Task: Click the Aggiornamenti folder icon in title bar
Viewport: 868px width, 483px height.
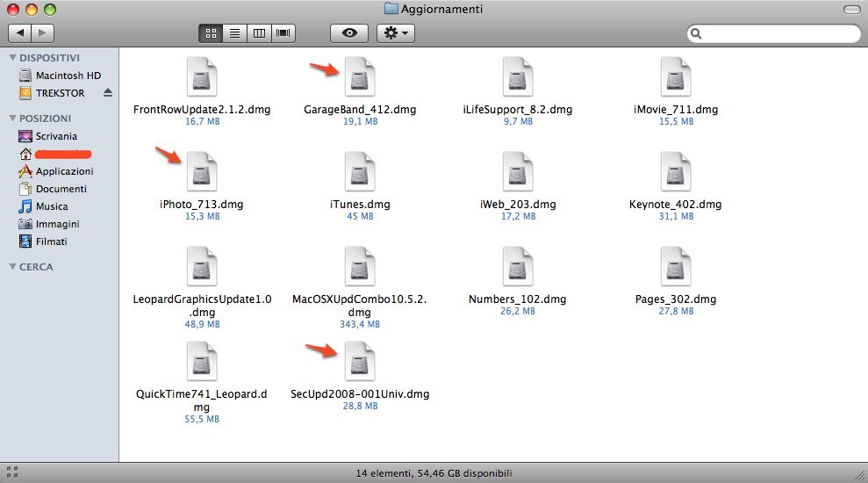Action: (x=391, y=9)
